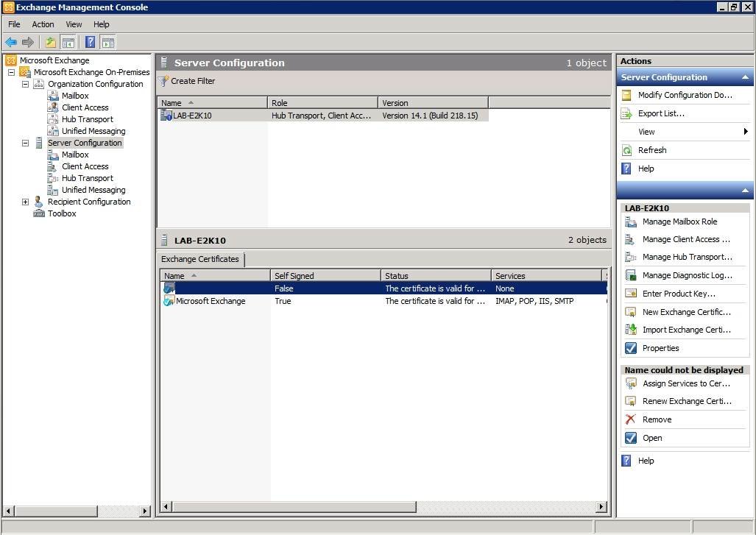Open the View menu in menu bar

(74, 24)
